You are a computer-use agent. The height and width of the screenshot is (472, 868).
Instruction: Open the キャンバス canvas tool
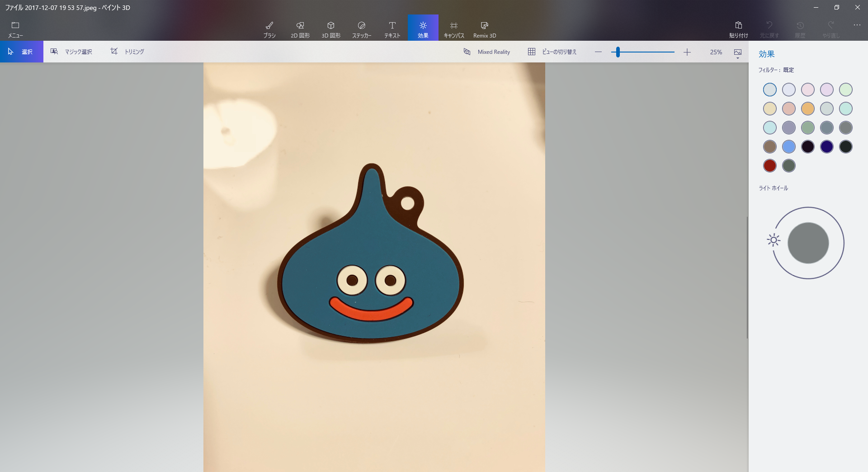coord(454,29)
